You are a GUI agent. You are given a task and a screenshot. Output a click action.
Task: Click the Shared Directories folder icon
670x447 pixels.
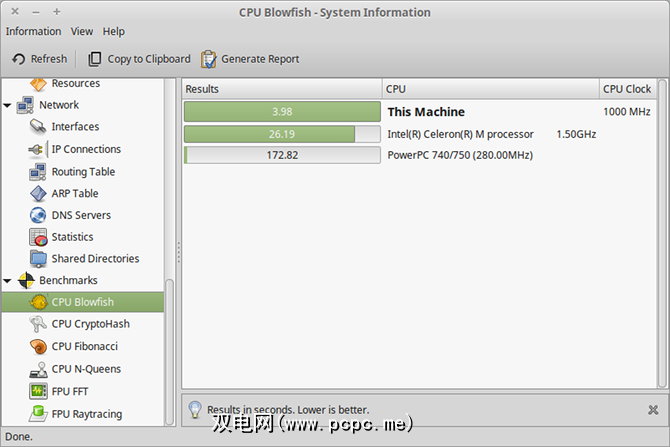(x=38, y=259)
